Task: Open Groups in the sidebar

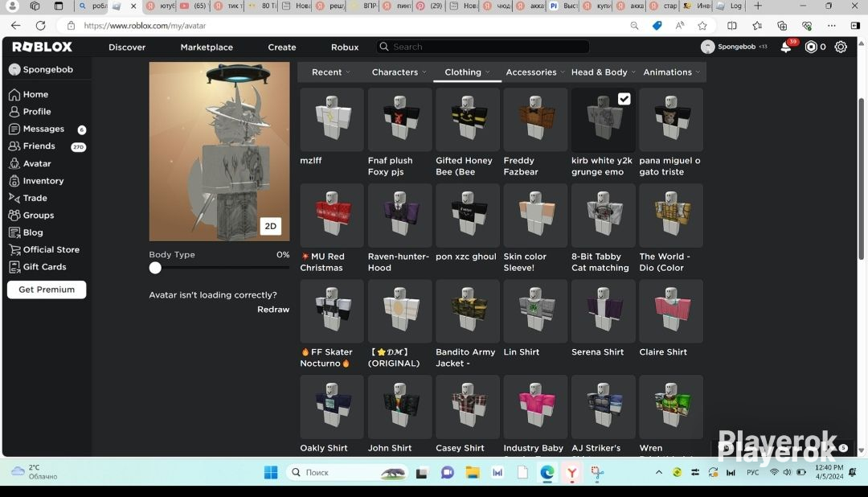Action: 31,215
